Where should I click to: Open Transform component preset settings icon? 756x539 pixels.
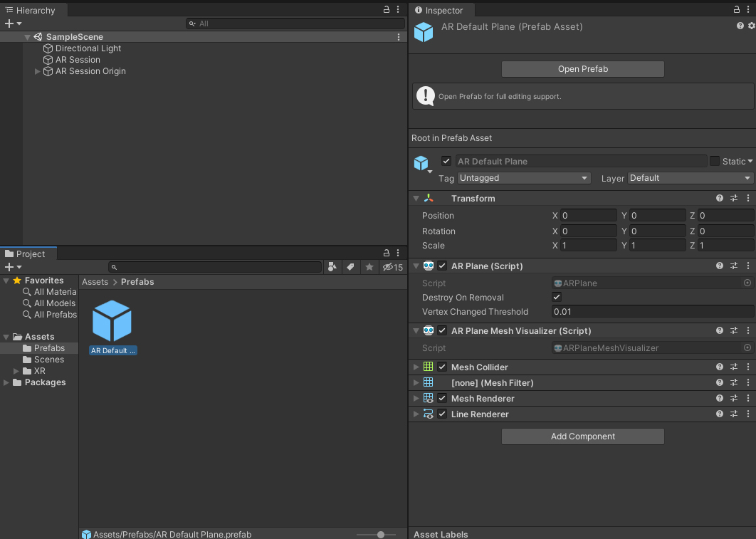coord(734,199)
